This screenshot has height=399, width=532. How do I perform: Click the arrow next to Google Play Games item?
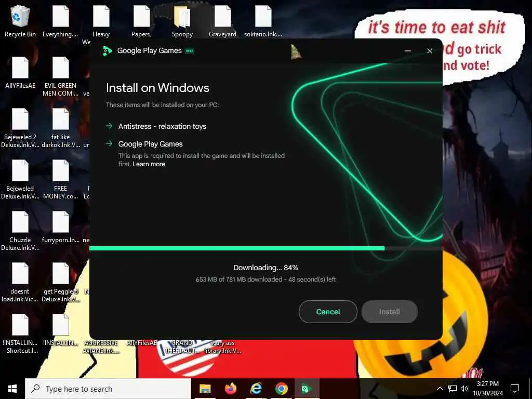(x=109, y=143)
